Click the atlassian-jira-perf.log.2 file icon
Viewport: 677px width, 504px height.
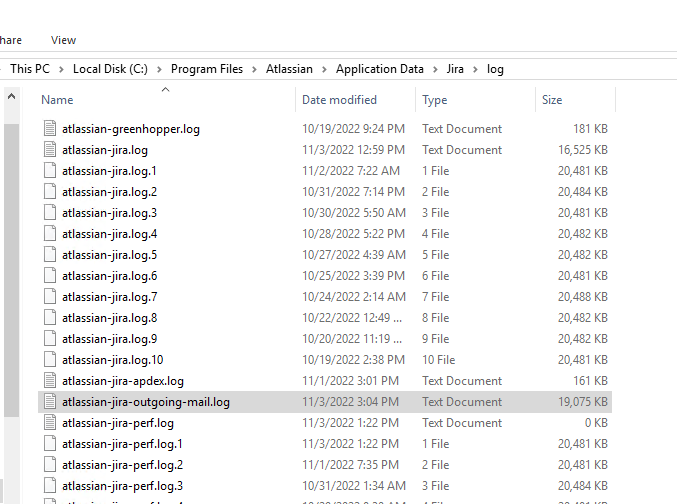click(50, 465)
